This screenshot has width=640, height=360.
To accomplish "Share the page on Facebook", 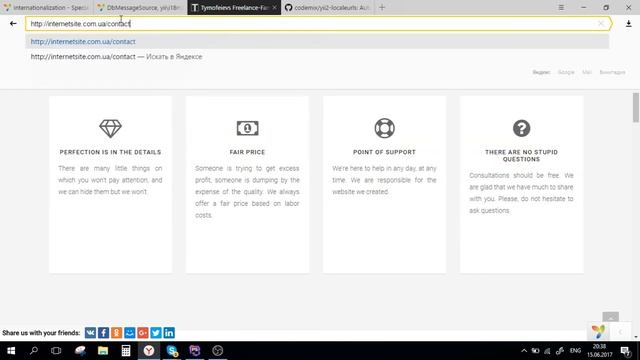I will tap(103, 333).
